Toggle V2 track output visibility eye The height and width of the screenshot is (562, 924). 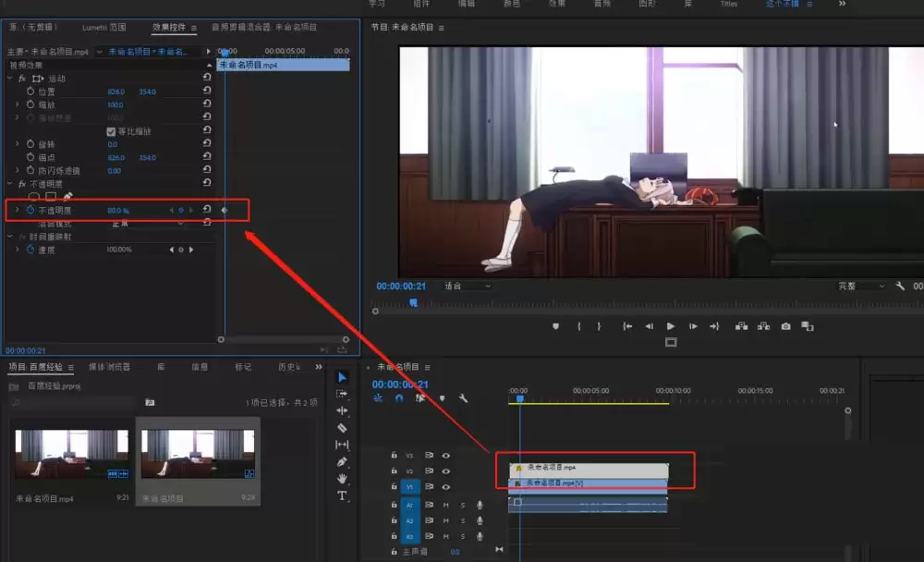click(446, 470)
